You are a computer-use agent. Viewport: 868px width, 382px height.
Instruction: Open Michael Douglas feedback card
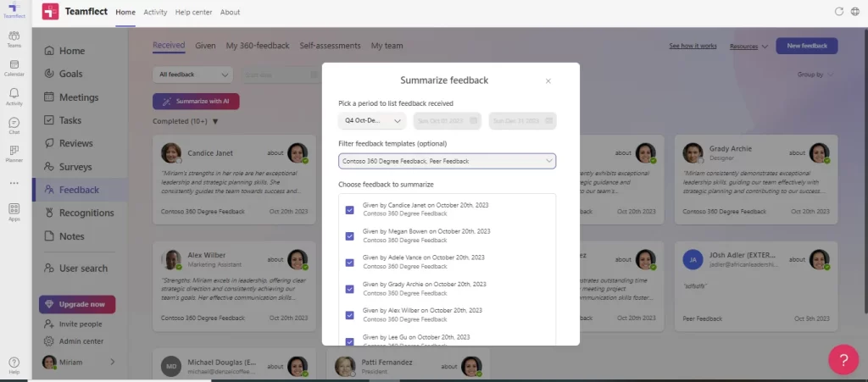click(234, 364)
